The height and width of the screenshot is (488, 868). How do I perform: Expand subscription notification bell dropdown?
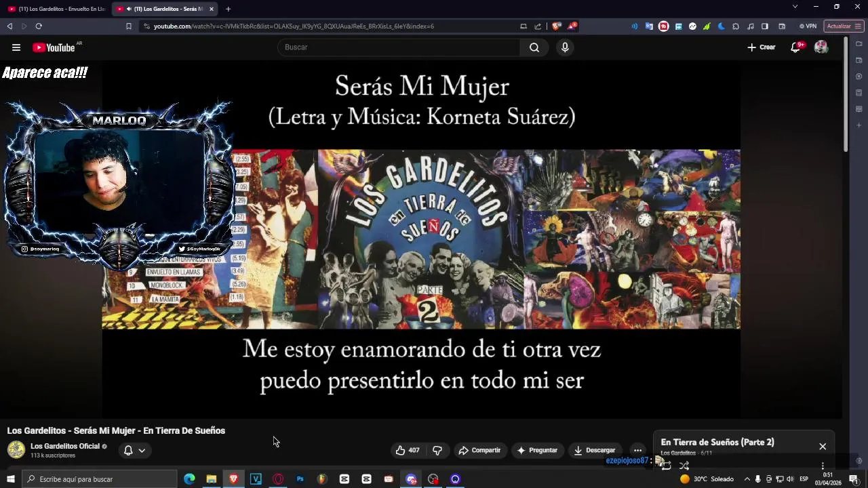click(x=134, y=450)
